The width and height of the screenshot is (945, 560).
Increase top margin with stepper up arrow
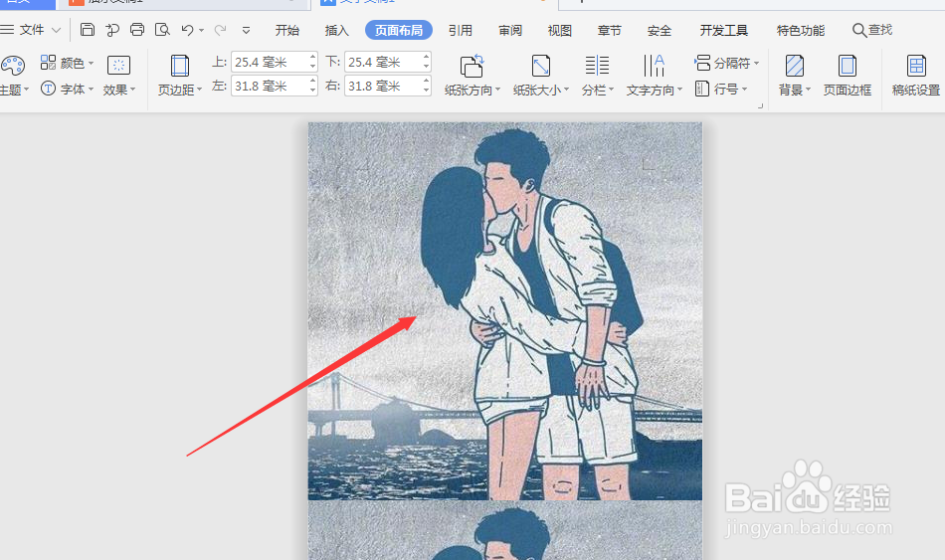tap(312, 58)
